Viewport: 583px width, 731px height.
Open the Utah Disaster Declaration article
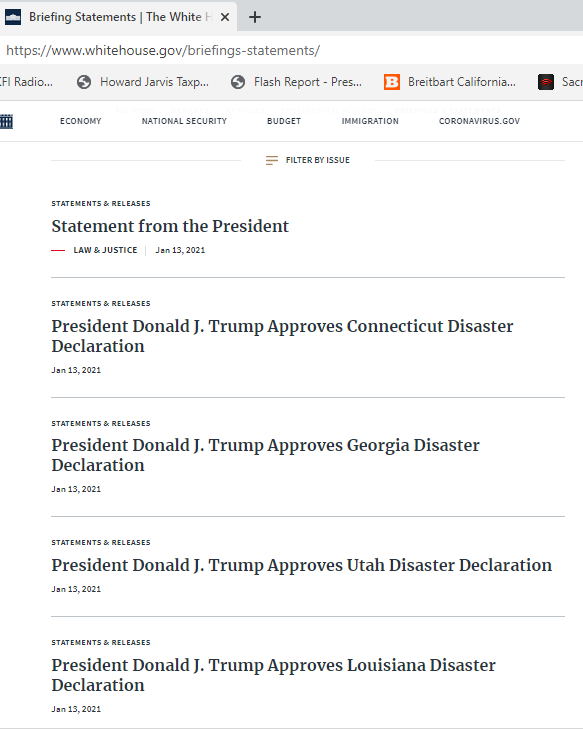[x=302, y=565]
